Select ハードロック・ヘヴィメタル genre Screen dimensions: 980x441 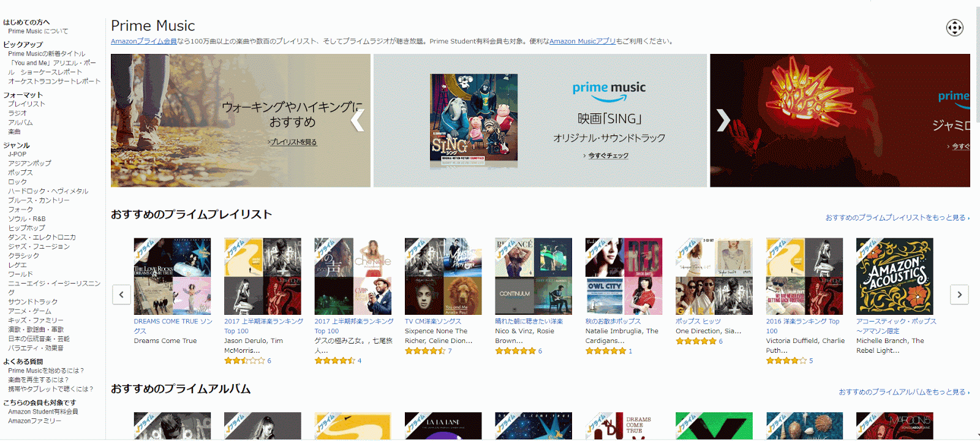48,191
